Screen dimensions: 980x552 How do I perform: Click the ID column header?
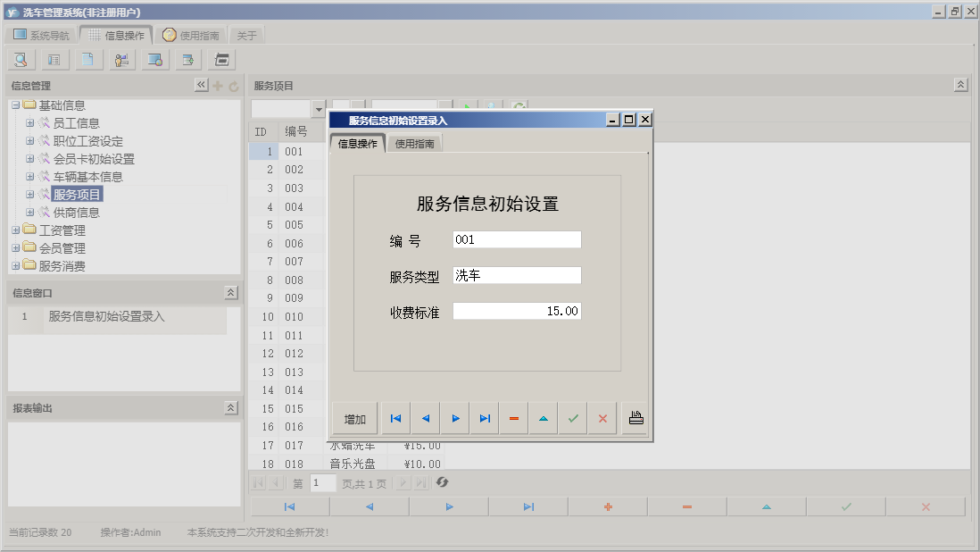pos(262,132)
